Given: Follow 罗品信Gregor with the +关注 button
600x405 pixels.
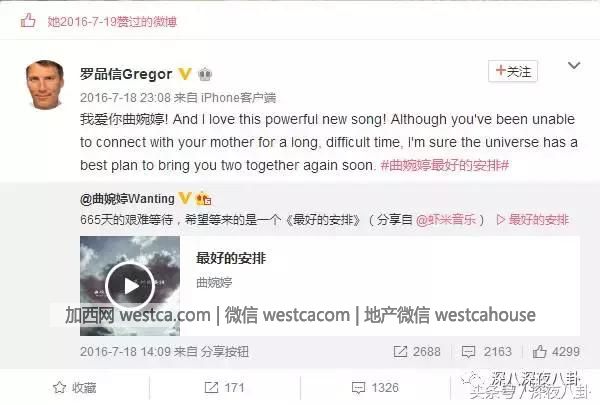Looking at the screenshot, I should (513, 71).
